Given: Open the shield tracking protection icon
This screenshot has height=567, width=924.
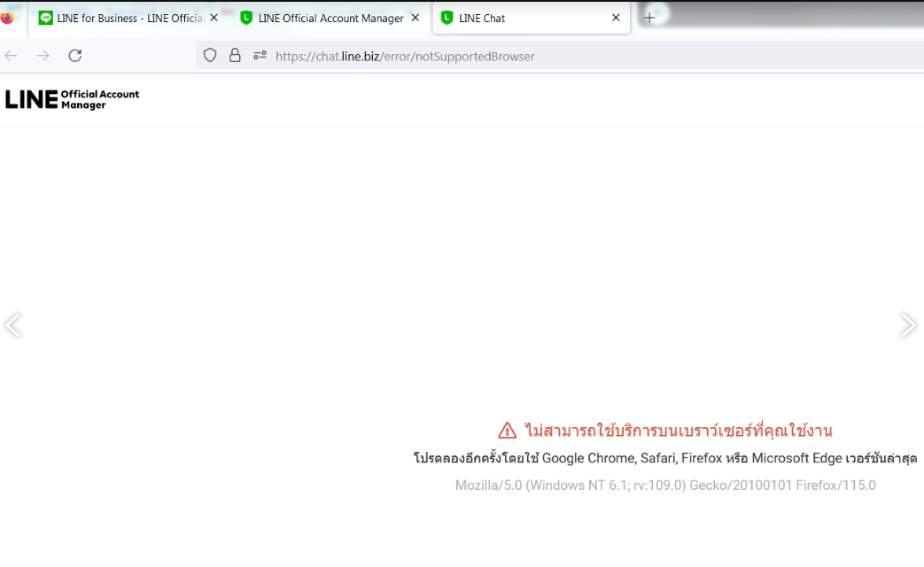Looking at the screenshot, I should [210, 56].
